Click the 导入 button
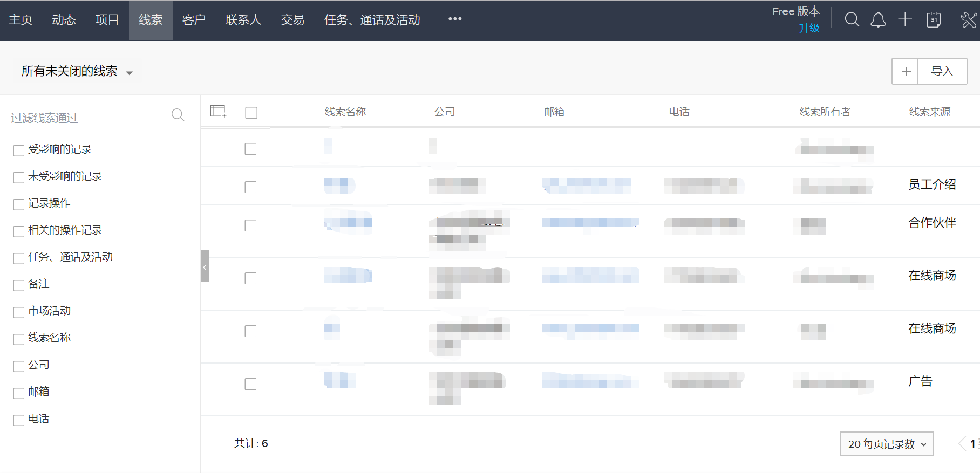This screenshot has height=473, width=980. pos(942,71)
